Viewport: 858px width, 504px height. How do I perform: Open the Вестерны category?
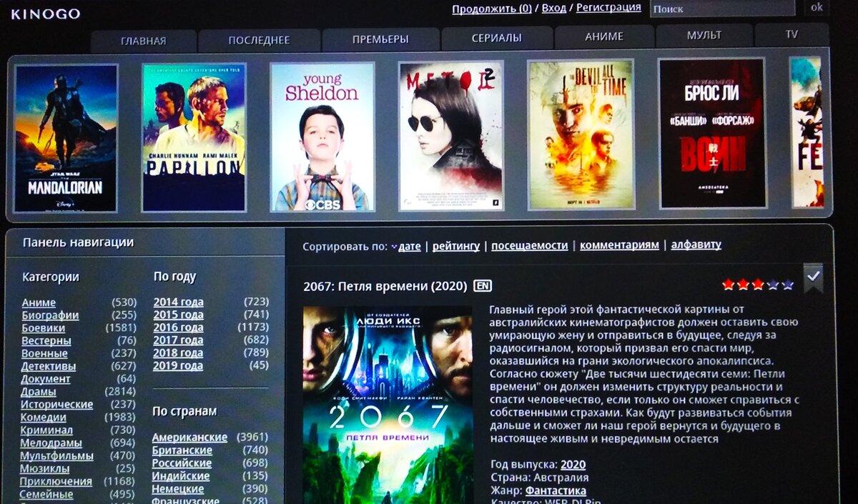[46, 342]
